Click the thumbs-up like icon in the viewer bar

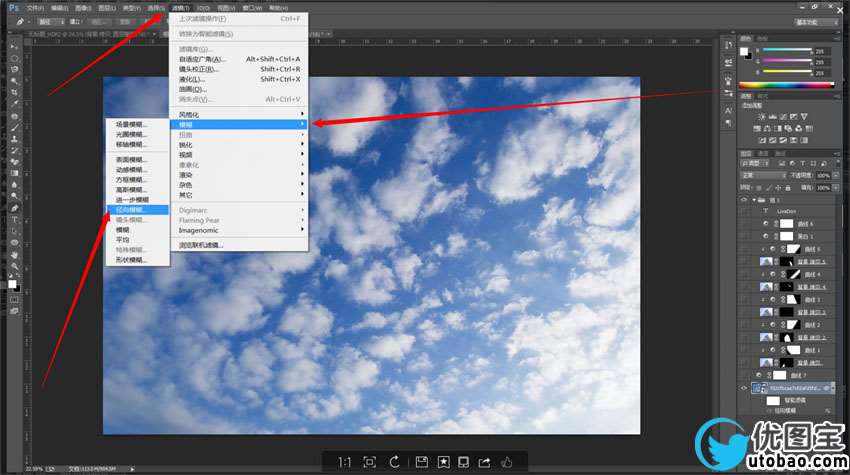[x=507, y=462]
